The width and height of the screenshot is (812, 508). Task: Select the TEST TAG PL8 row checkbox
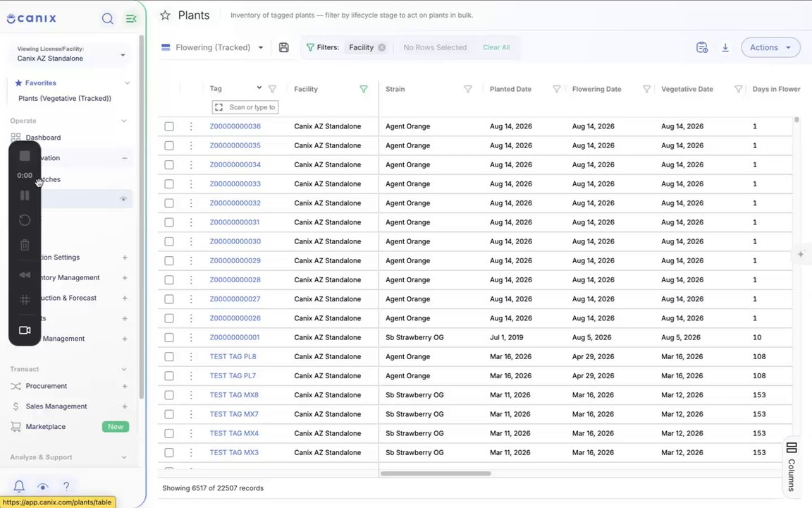(x=169, y=356)
